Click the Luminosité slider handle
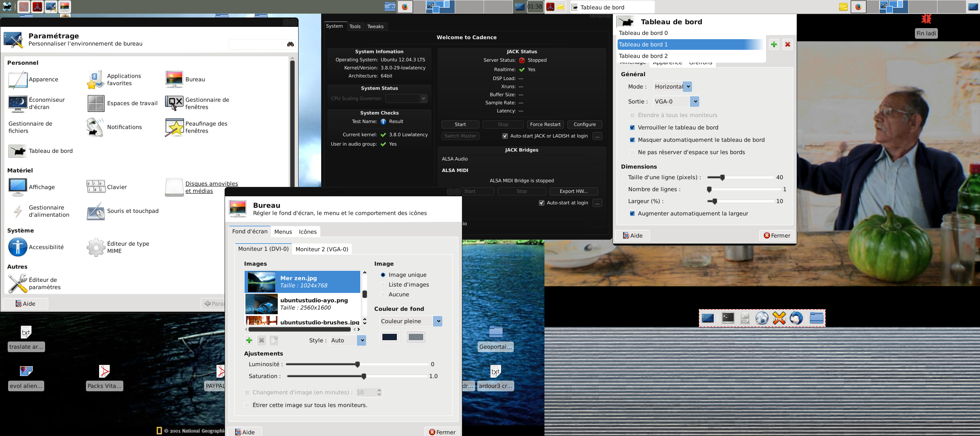980x436 pixels. [x=357, y=364]
